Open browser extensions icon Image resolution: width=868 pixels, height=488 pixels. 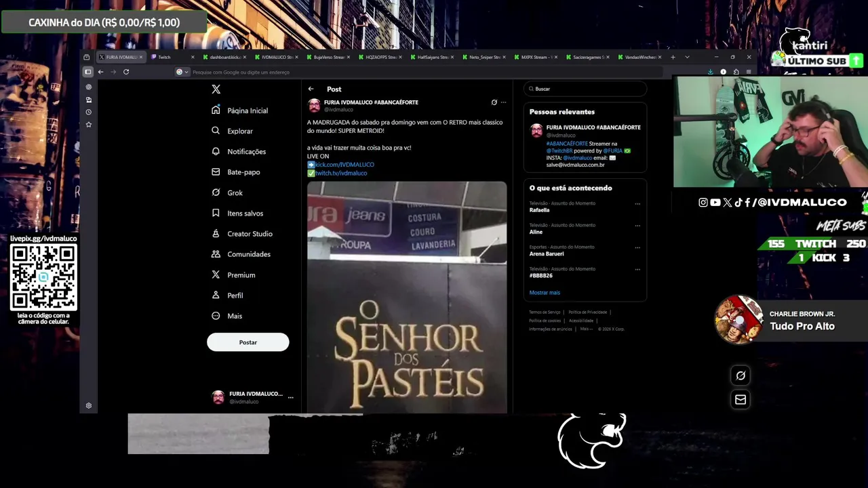(x=736, y=72)
